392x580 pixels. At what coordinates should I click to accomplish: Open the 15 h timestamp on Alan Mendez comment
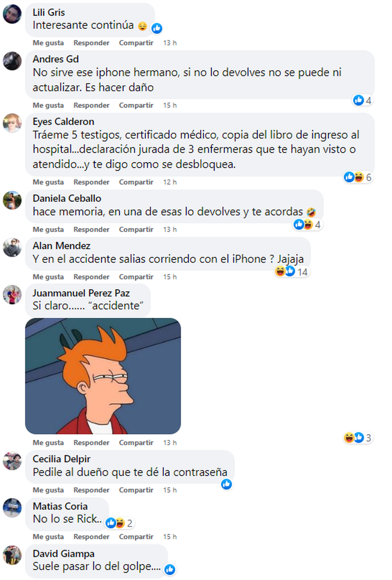170,277
